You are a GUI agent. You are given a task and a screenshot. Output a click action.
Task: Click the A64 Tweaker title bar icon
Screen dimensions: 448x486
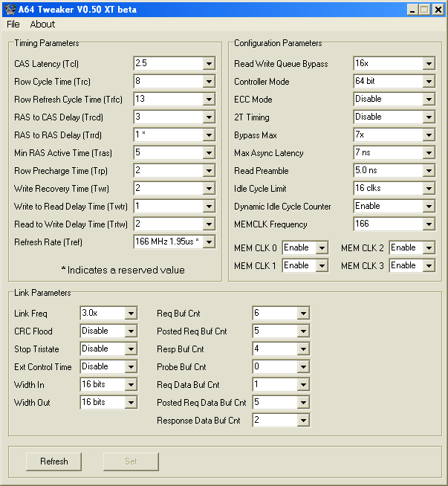click(9, 9)
